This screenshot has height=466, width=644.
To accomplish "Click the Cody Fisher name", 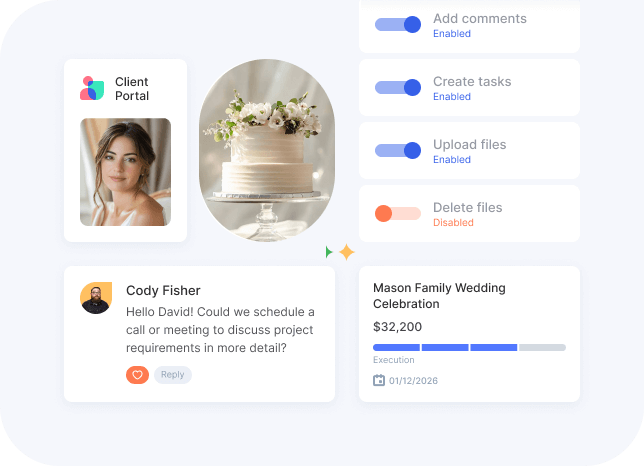I will pyautogui.click(x=163, y=290).
